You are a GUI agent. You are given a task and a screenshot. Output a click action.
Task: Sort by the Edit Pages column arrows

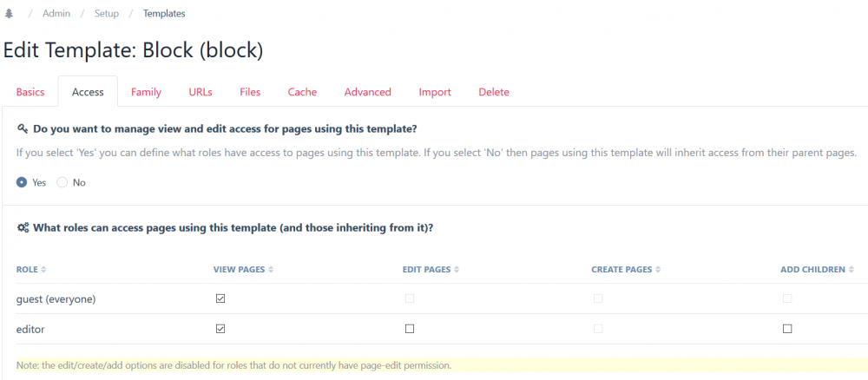457,270
